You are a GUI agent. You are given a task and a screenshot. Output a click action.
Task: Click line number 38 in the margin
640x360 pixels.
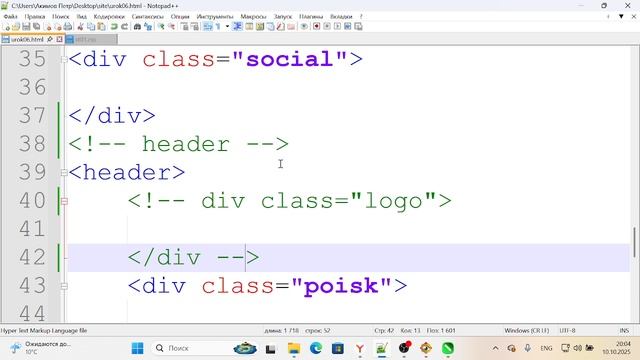(x=32, y=144)
